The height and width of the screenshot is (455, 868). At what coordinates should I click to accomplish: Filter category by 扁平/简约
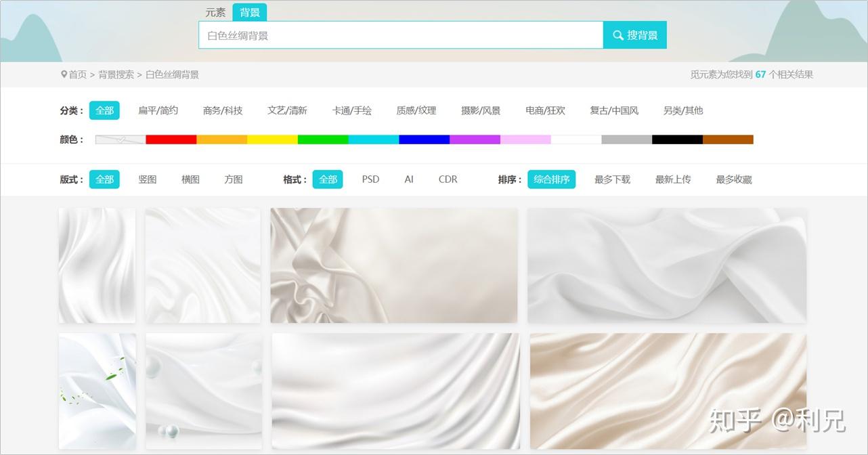(158, 110)
